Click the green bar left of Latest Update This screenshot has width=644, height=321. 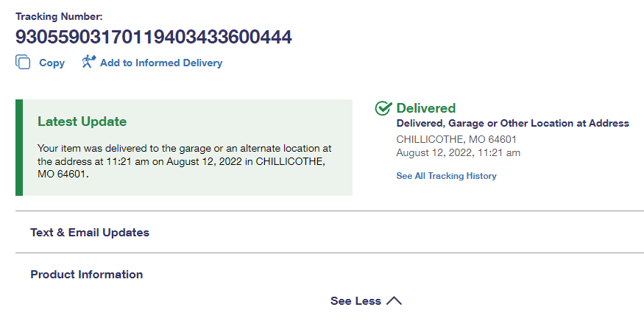click(x=19, y=147)
